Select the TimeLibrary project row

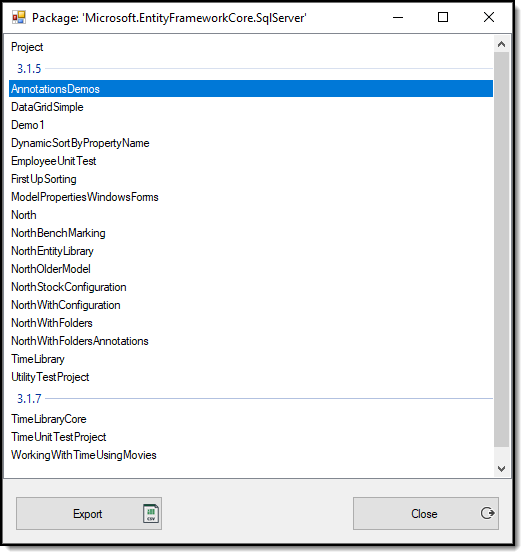251,359
